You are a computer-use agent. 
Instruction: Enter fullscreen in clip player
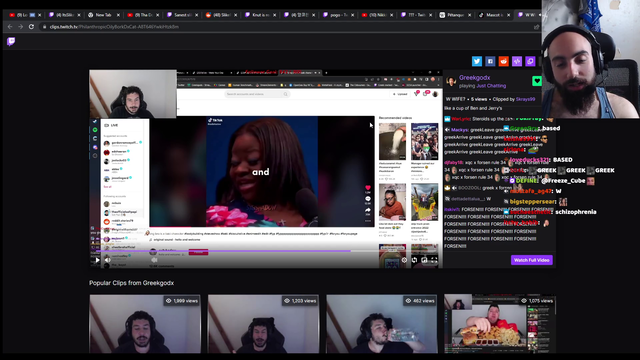(x=434, y=260)
